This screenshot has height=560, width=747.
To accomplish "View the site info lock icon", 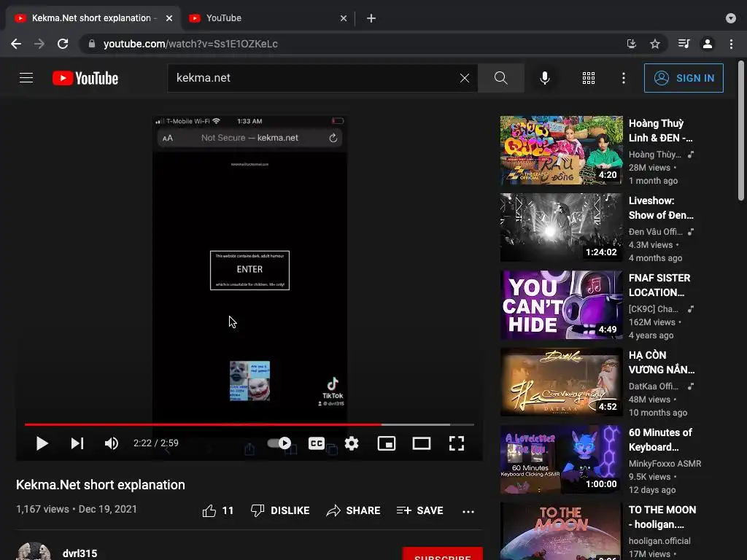I will click(x=92, y=44).
